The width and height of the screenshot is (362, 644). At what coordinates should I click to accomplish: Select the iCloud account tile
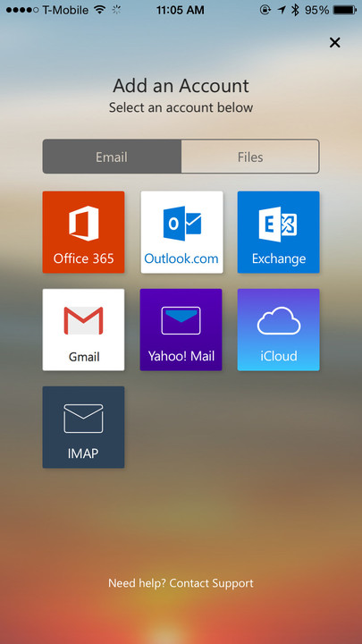(278, 330)
